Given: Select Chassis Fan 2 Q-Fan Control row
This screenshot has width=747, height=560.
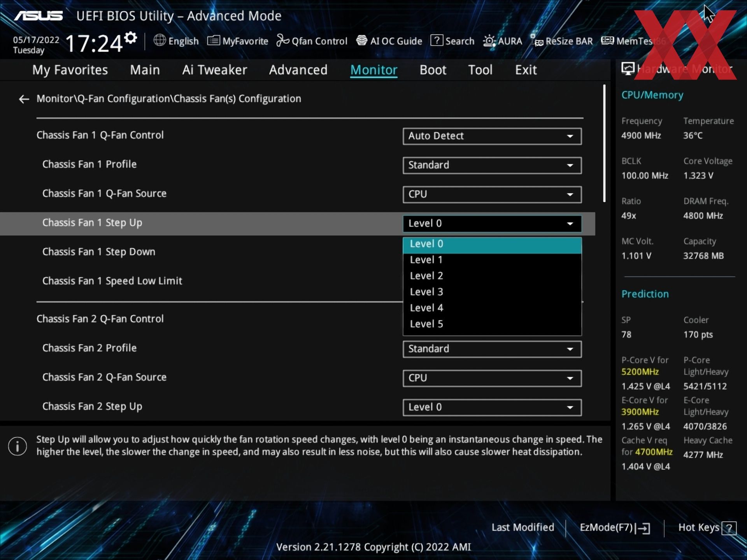Looking at the screenshot, I should coord(298,319).
